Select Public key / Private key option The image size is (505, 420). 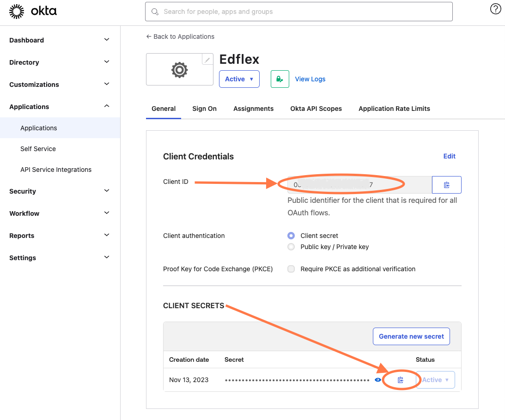click(291, 247)
